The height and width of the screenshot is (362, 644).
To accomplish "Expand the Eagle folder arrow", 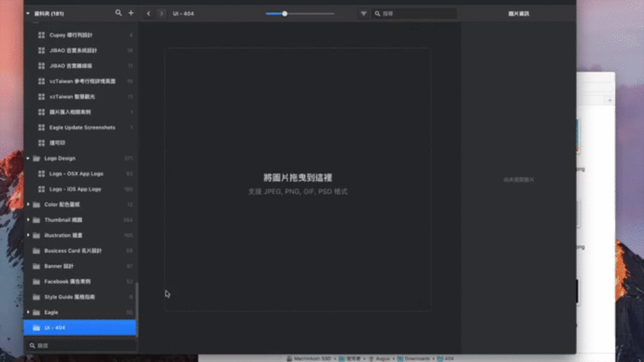I will point(28,312).
